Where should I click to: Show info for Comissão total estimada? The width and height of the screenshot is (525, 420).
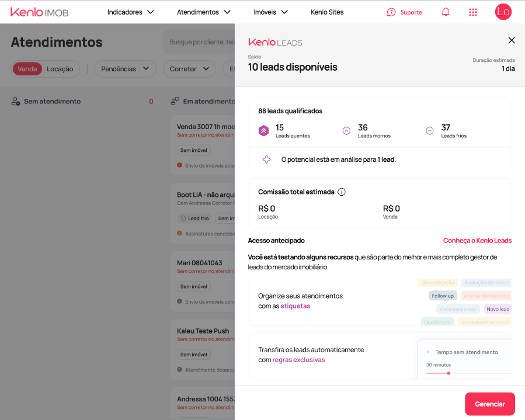(x=342, y=192)
